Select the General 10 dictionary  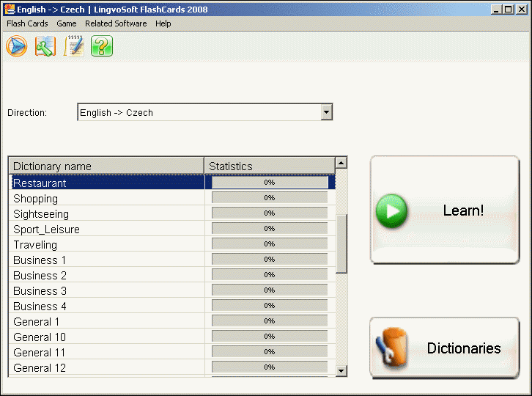coord(172,337)
